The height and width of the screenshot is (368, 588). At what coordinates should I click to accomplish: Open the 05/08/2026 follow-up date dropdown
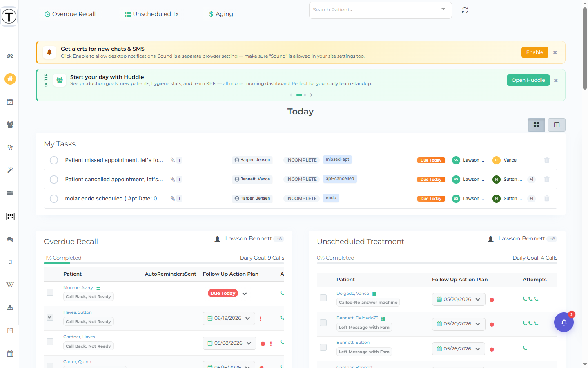229,343
